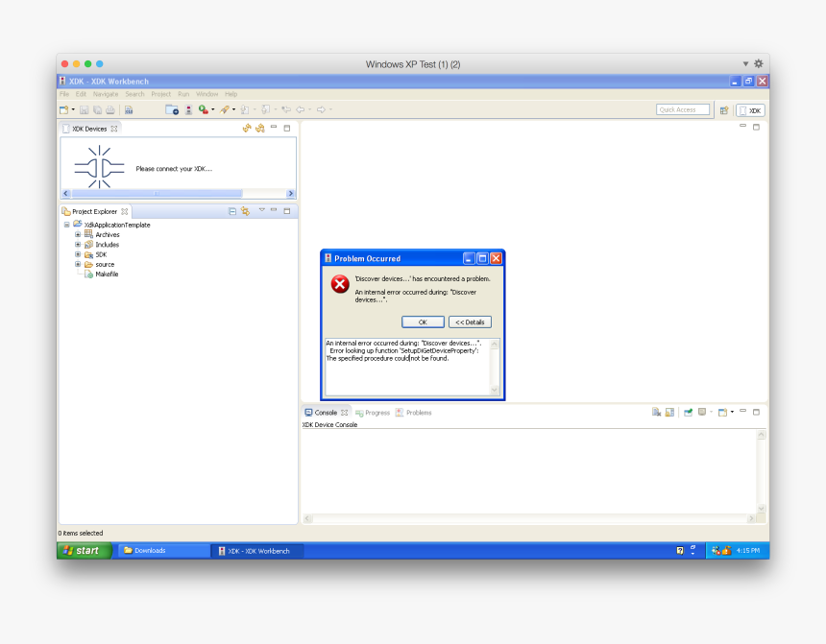Select the Project Explorer tab

coord(94,212)
